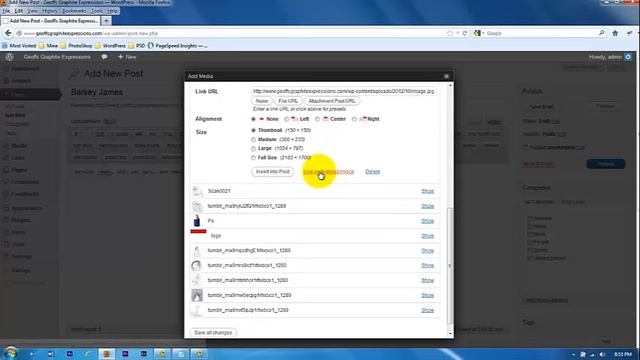The width and height of the screenshot is (640, 360).
Task: Select alignment None
Action: (253, 119)
